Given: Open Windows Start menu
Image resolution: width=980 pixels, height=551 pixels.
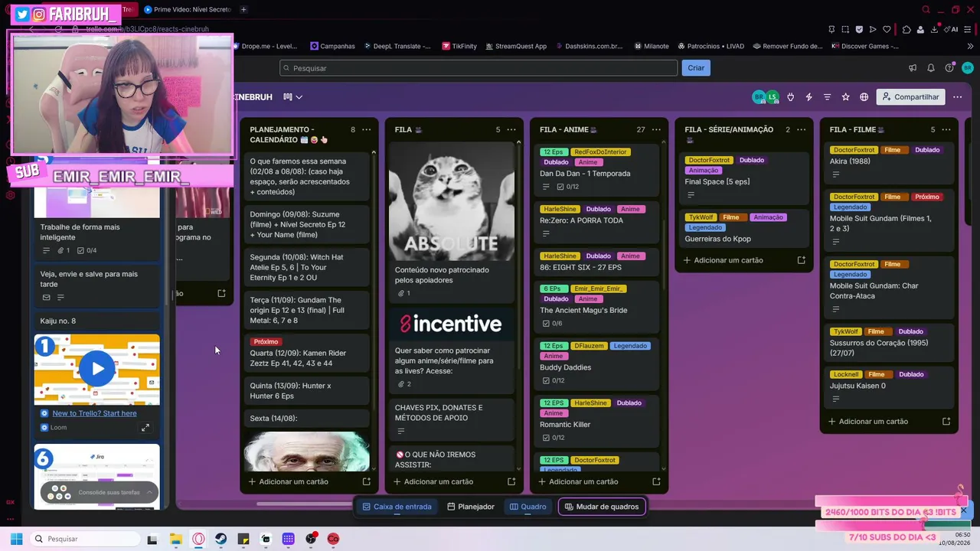Looking at the screenshot, I should click(16, 539).
